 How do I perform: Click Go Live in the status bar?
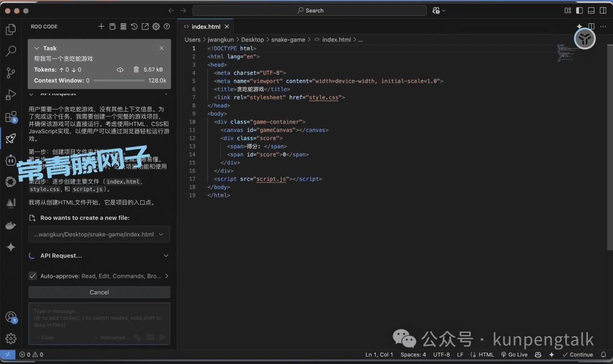tap(514, 354)
